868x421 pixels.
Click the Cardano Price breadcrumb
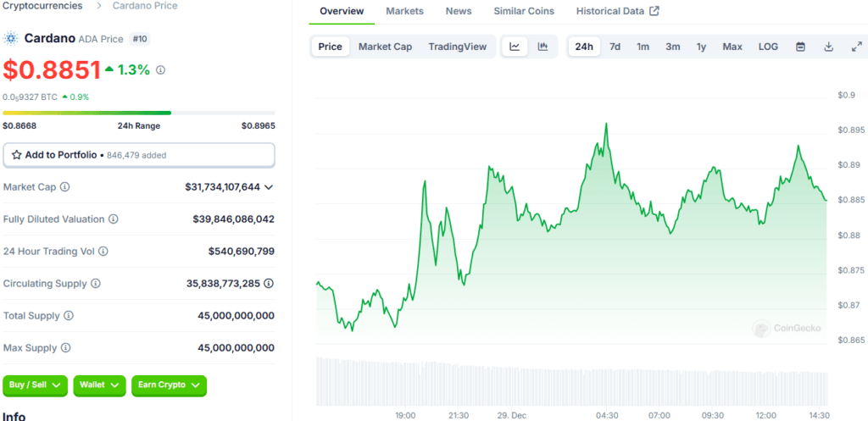tap(145, 6)
